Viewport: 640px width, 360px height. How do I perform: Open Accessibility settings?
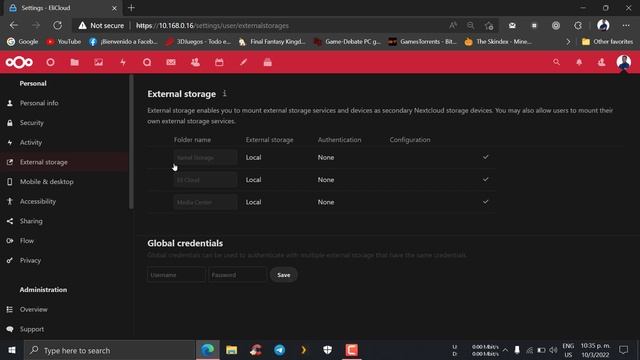point(38,201)
